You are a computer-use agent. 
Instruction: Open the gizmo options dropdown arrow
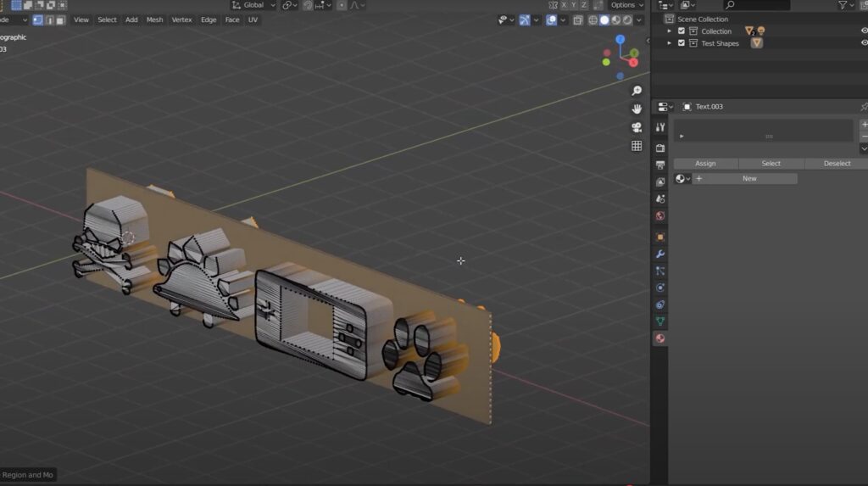click(536, 20)
